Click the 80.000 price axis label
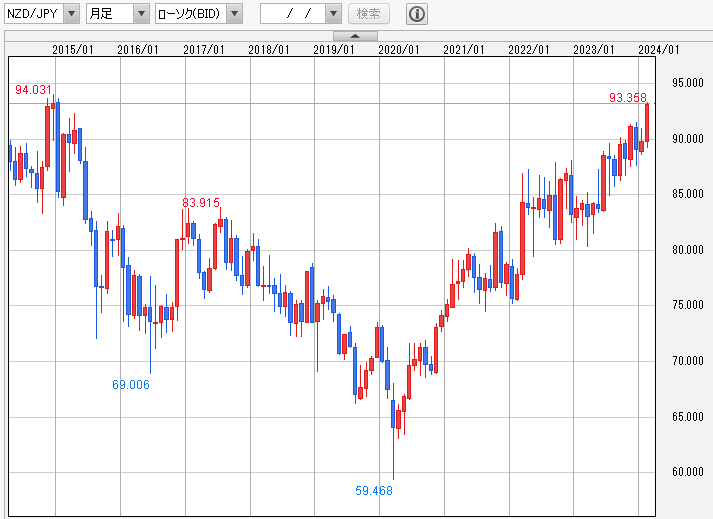The width and height of the screenshot is (713, 519). (x=688, y=250)
